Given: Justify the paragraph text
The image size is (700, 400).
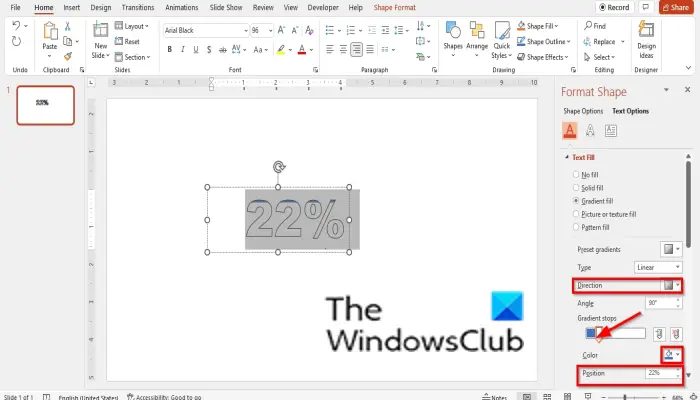Looking at the screenshot, I should 370,50.
